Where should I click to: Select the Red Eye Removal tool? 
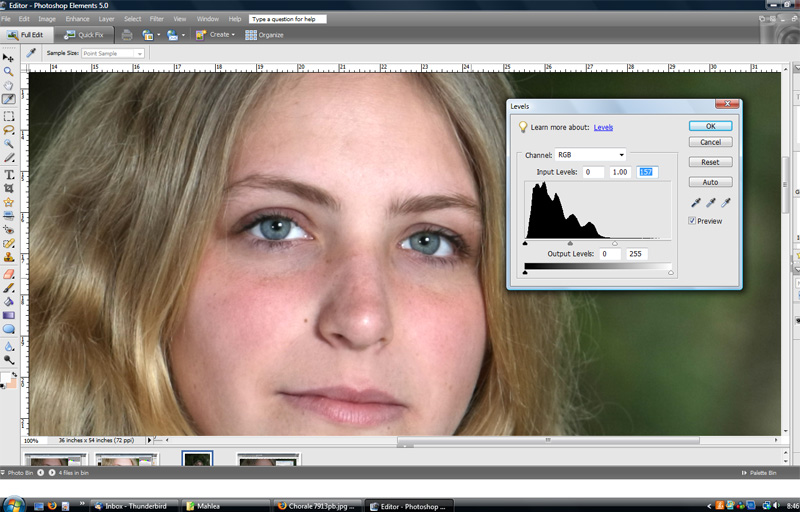[x=8, y=229]
